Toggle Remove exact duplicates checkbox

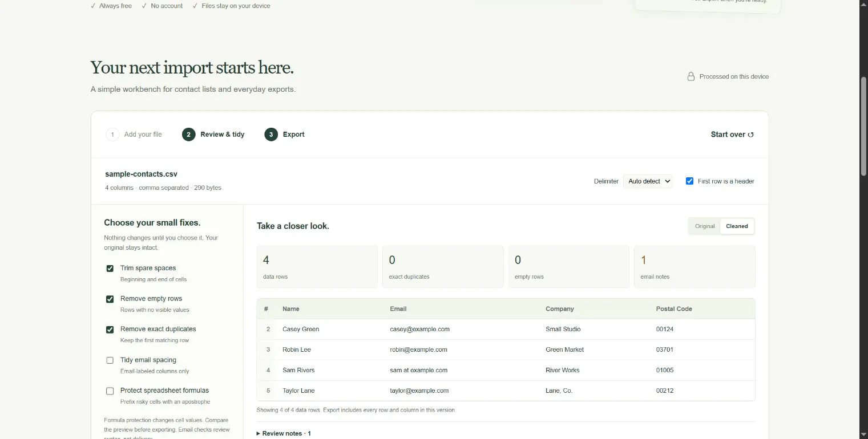tap(110, 330)
